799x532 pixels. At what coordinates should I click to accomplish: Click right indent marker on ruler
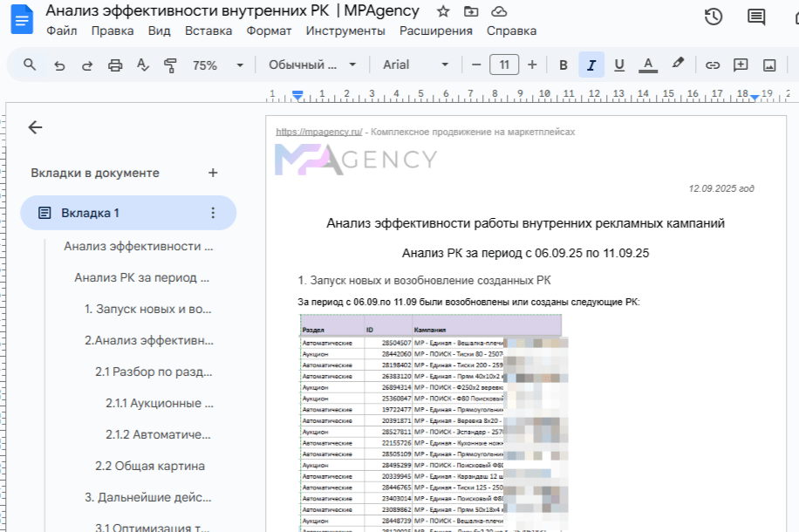pos(755,98)
